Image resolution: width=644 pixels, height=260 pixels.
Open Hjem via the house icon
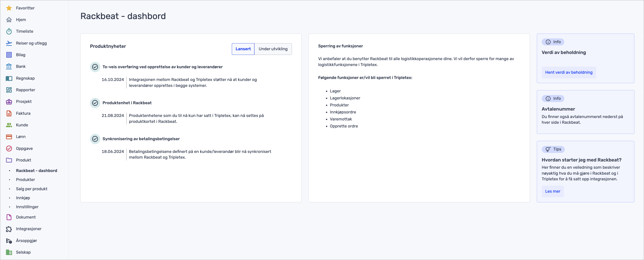[x=9, y=20]
